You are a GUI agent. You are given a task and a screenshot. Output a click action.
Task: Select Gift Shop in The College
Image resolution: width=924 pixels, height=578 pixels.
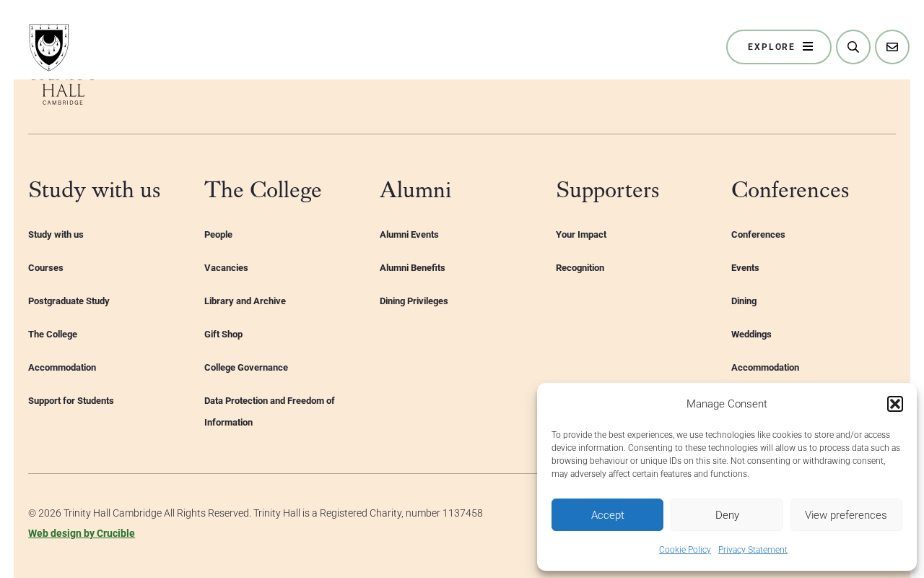tap(223, 335)
